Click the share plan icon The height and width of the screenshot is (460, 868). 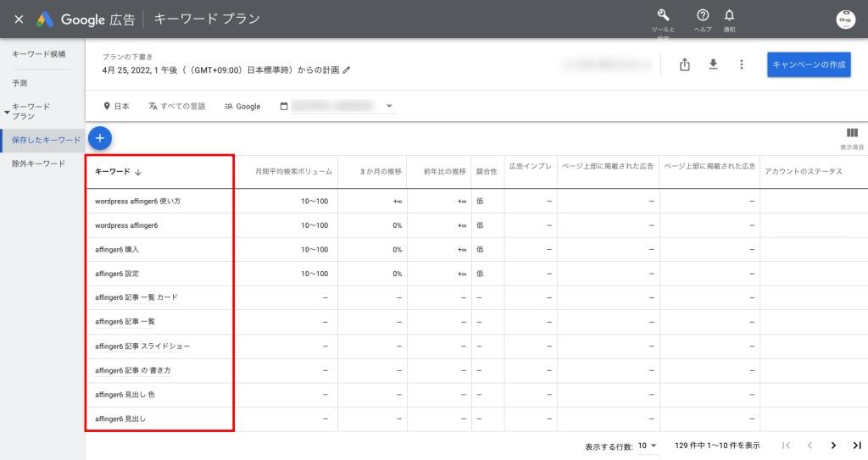pos(685,64)
